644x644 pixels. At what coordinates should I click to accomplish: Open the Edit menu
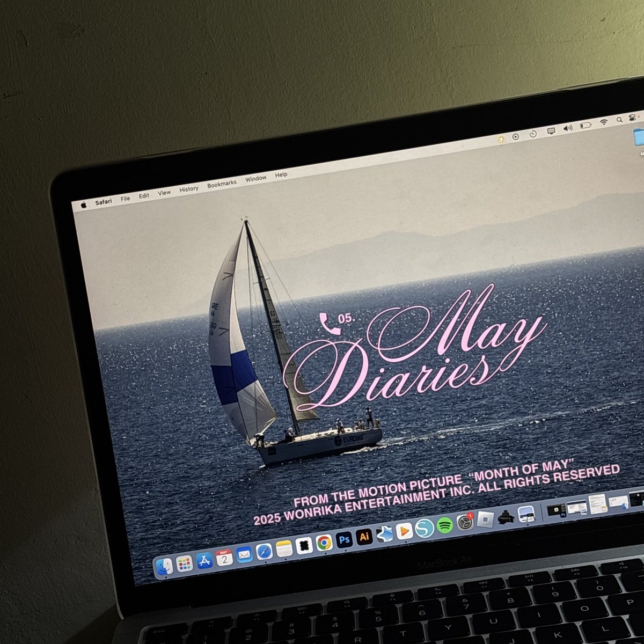point(144,196)
